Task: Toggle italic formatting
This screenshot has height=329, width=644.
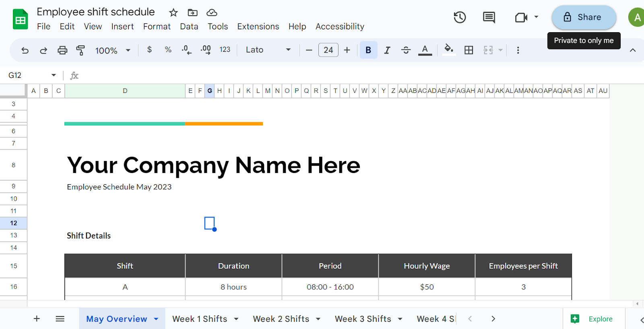Action: [x=387, y=50]
